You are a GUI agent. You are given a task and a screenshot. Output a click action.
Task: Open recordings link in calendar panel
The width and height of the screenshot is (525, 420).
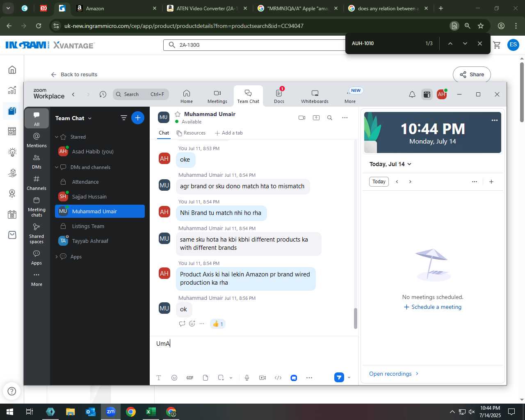point(394,374)
